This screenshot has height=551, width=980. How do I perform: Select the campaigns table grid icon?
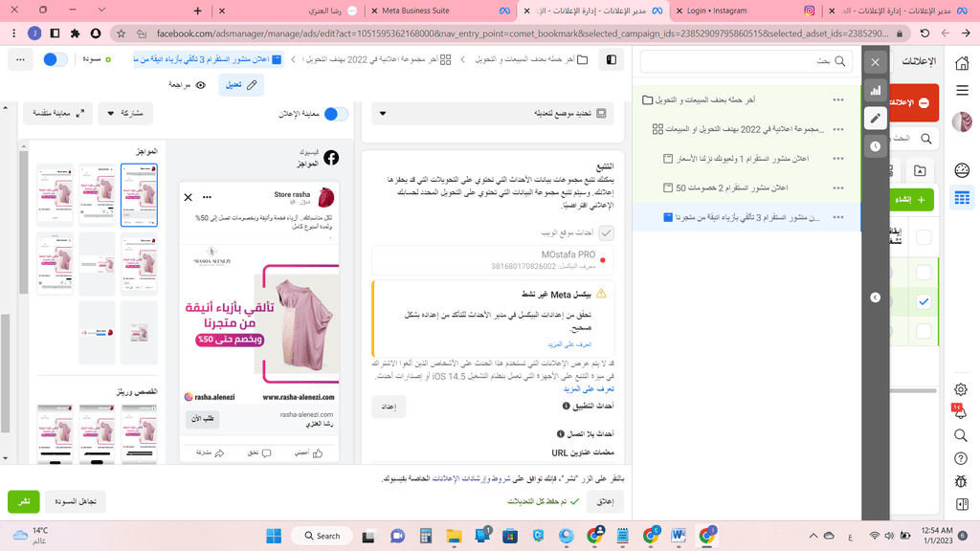[962, 198]
